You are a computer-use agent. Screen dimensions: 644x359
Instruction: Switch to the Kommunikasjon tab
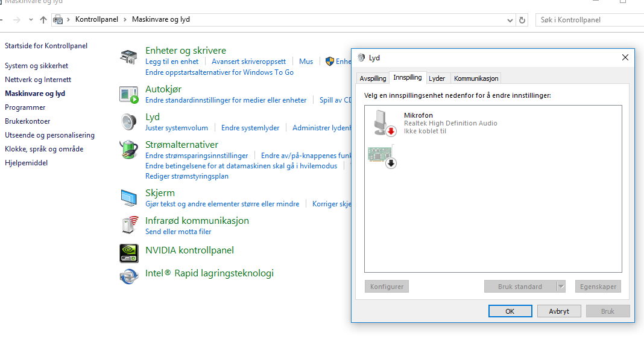(x=476, y=78)
